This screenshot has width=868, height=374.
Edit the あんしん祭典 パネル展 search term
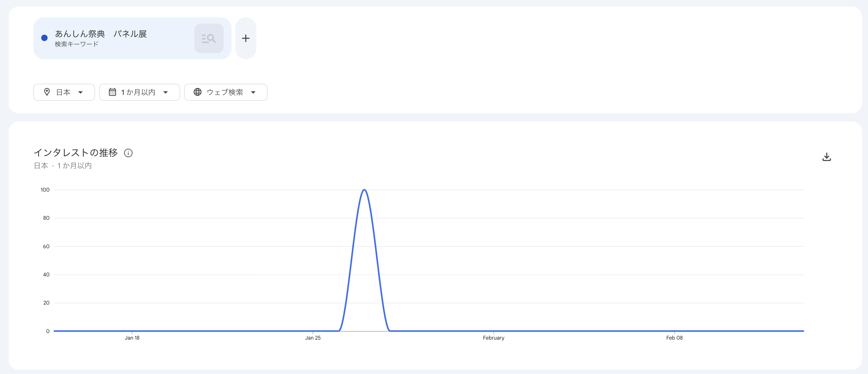tap(101, 34)
